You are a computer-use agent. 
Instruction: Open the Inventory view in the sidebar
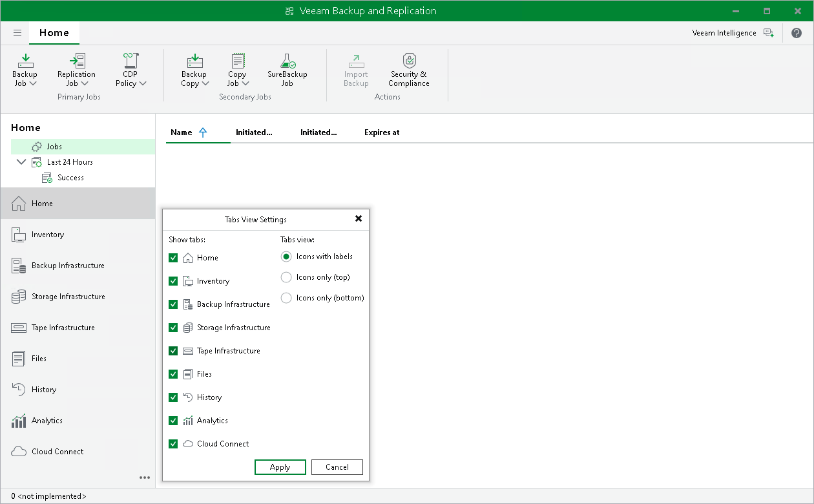pyautogui.click(x=78, y=235)
